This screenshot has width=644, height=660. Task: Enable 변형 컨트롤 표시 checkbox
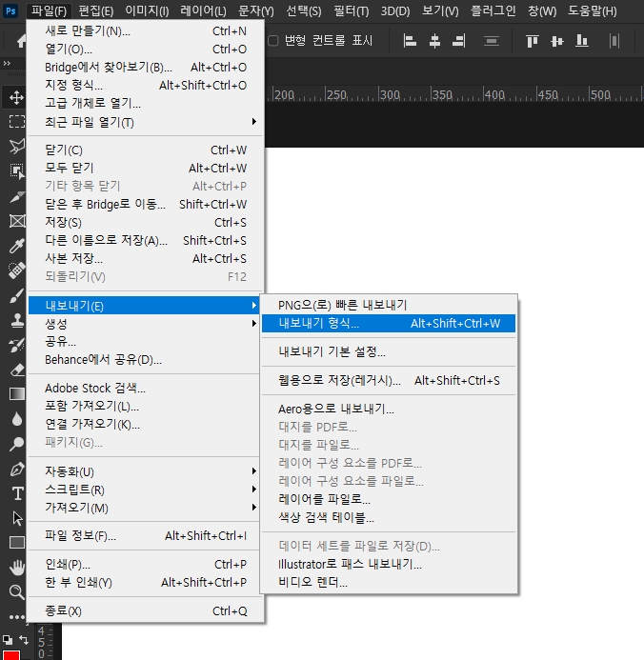[273, 41]
